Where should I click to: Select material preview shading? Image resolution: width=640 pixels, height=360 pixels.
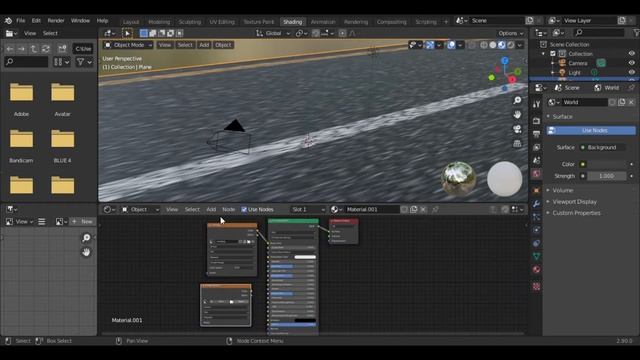(502, 45)
